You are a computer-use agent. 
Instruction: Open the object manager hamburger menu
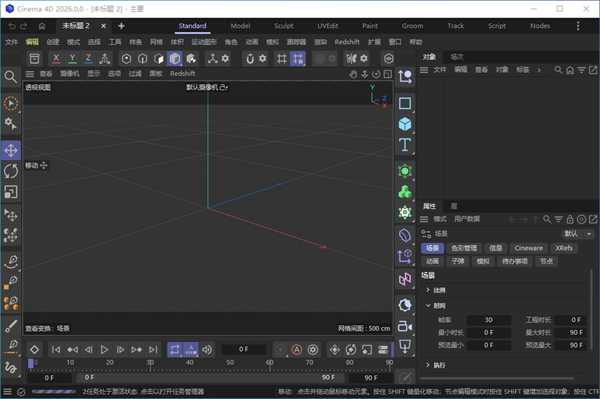click(x=424, y=70)
